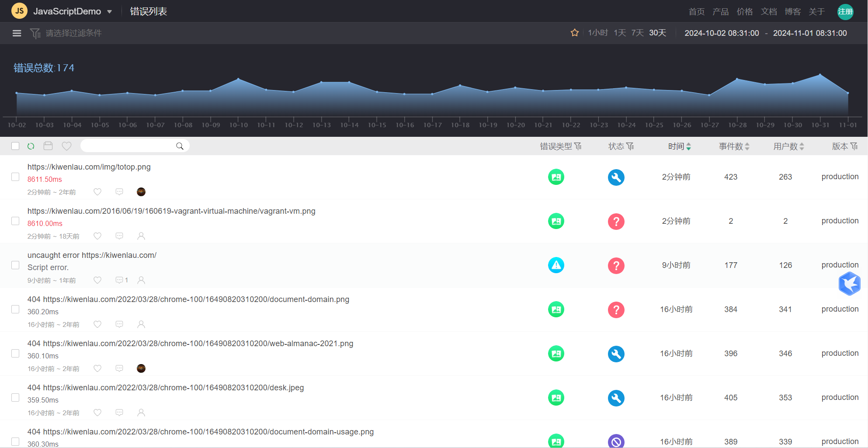Click the green image error type icon for totop.png

tap(556, 177)
